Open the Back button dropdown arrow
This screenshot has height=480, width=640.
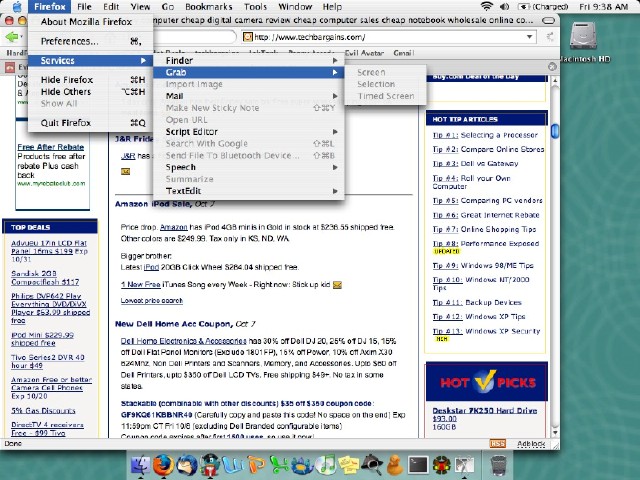tap(22, 37)
